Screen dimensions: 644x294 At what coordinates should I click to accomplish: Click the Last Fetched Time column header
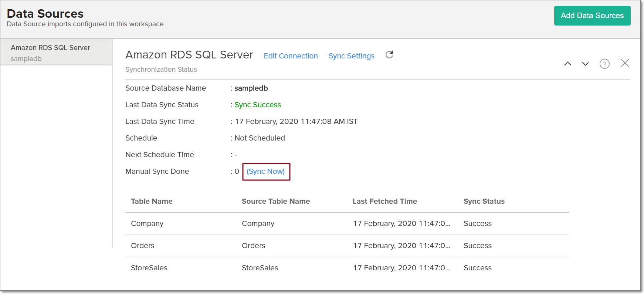384,201
